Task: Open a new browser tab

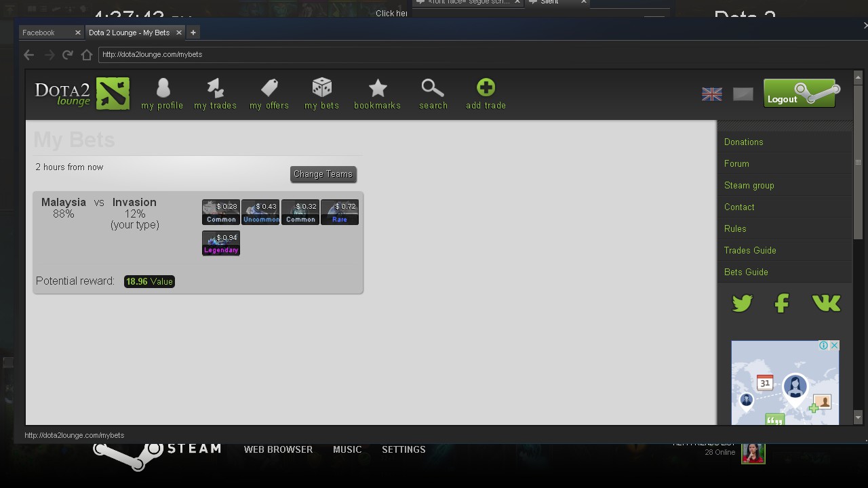Action: click(x=193, y=33)
